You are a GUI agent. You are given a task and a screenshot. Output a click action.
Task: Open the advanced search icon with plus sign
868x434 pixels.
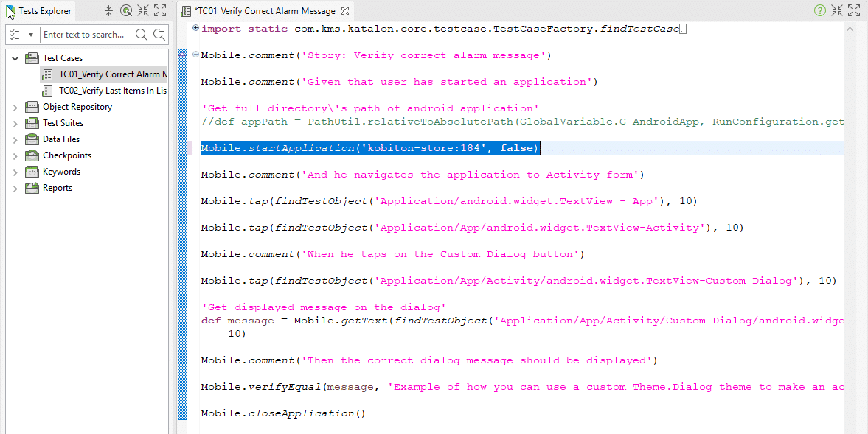click(159, 35)
